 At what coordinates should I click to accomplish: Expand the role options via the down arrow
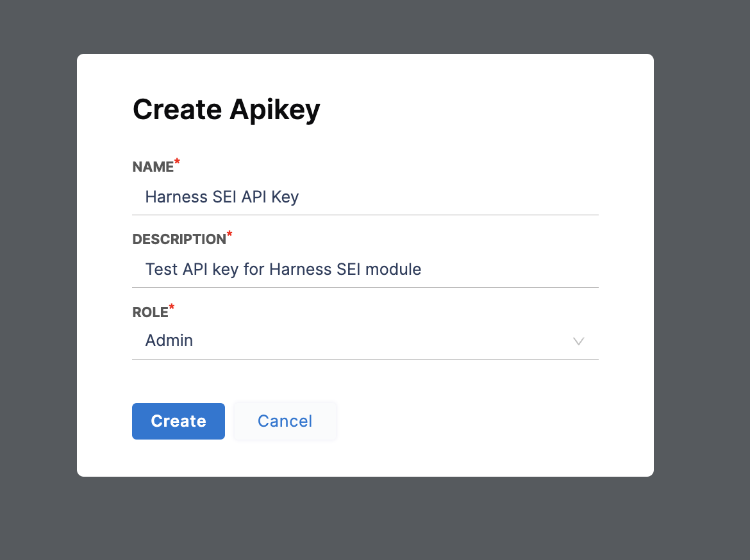tap(578, 342)
